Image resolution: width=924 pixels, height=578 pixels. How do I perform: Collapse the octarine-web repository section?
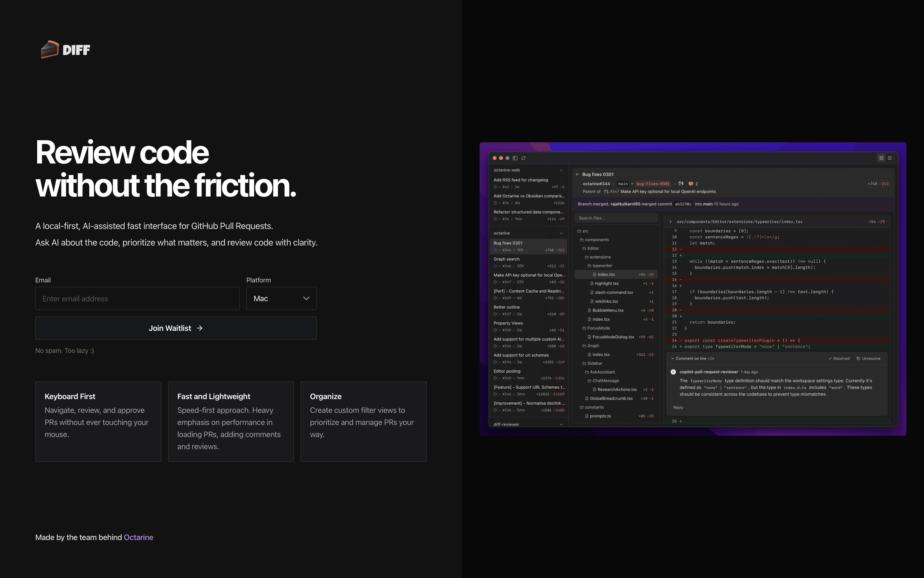tap(561, 170)
